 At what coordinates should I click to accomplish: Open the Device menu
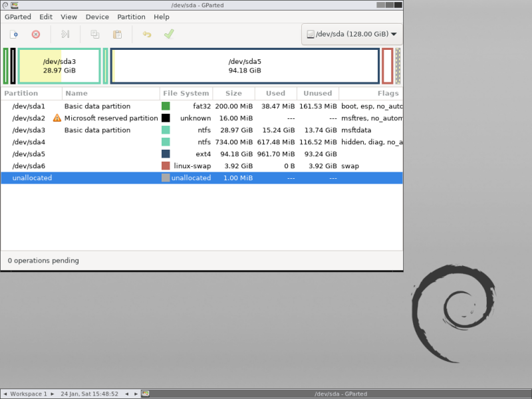(x=97, y=17)
